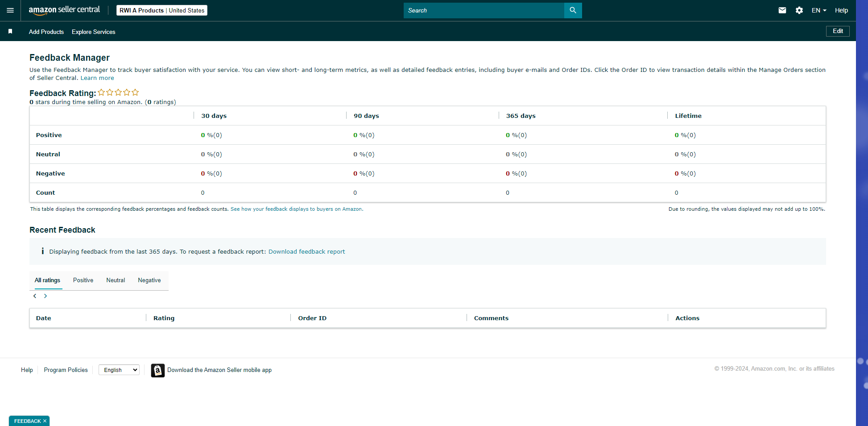
Task: Open the English language select box
Action: coord(119,370)
